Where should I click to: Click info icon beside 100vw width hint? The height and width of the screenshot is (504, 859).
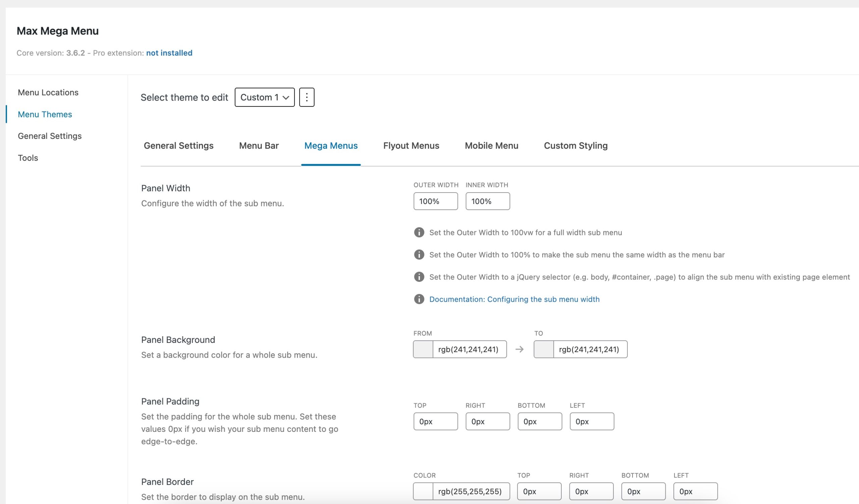click(x=419, y=233)
